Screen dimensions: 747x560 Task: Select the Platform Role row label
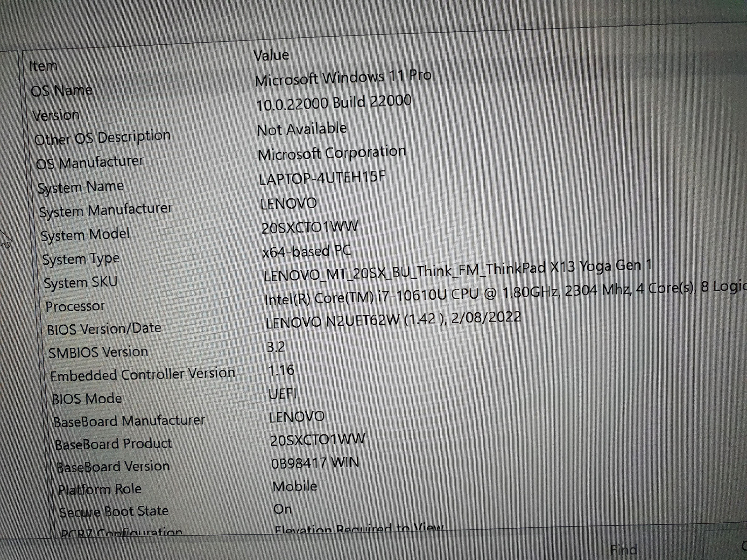pos(100,490)
